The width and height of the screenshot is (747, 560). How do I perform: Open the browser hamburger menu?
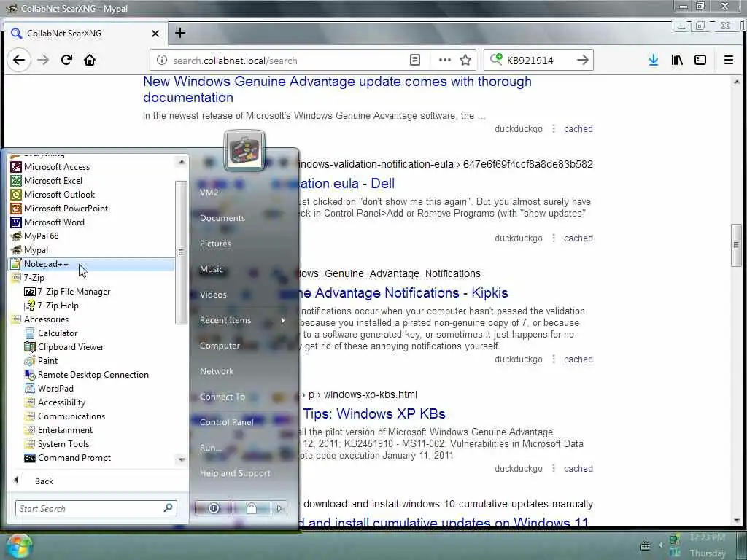[729, 60]
